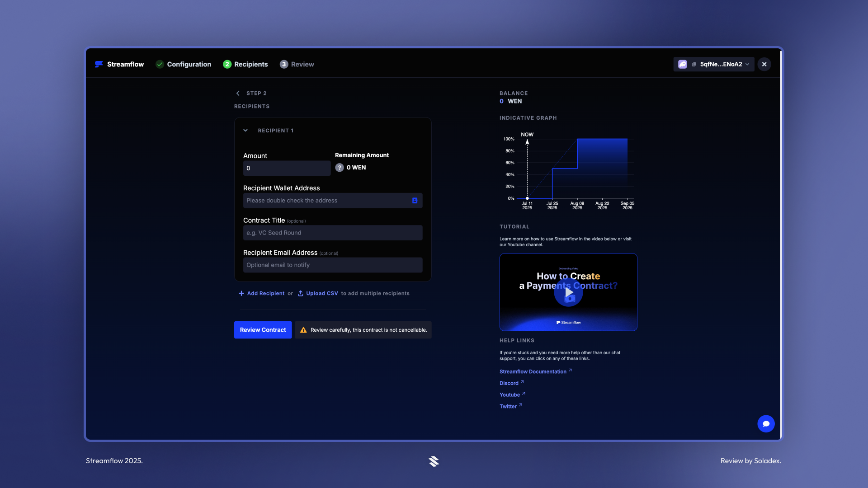
Task: Select the Recipients step tab
Action: click(245, 64)
